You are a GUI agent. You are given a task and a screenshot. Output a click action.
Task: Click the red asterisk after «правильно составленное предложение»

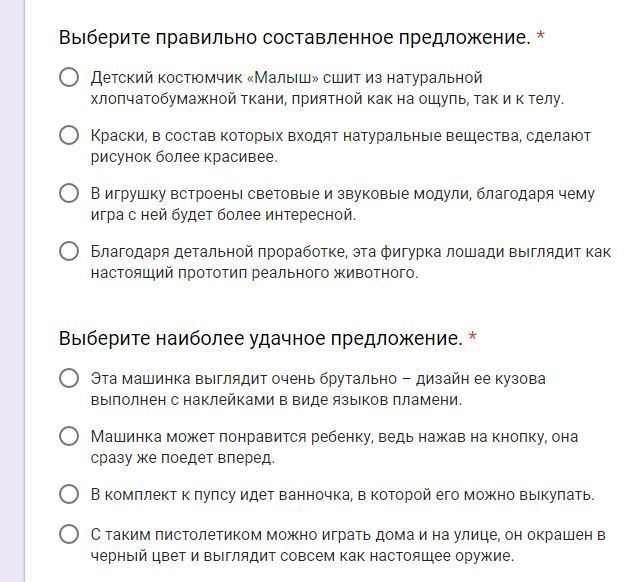pos(541,38)
